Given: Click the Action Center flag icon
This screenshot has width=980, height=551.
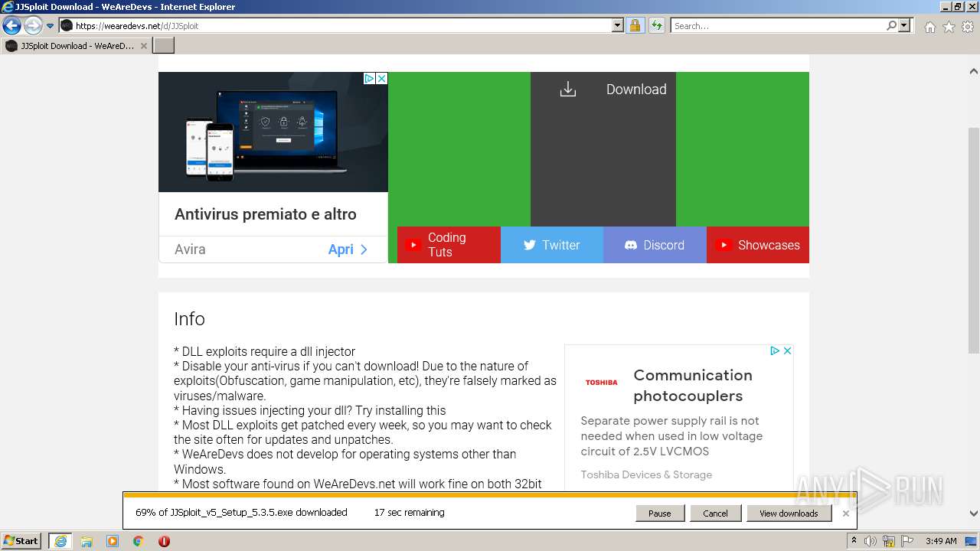Looking at the screenshot, I should [907, 541].
